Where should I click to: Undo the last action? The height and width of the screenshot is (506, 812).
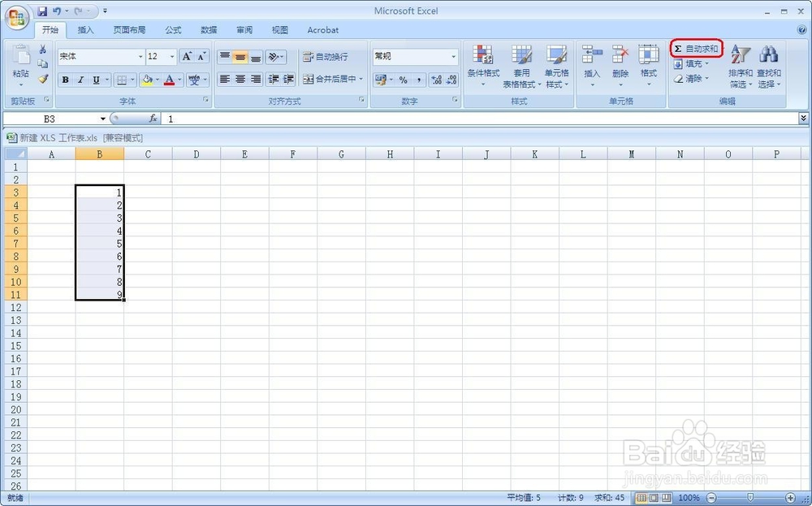(x=57, y=11)
